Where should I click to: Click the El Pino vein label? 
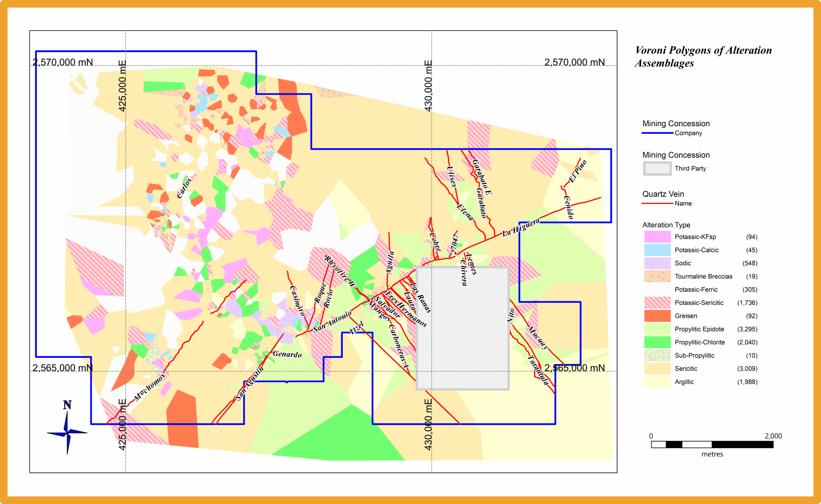tap(578, 171)
